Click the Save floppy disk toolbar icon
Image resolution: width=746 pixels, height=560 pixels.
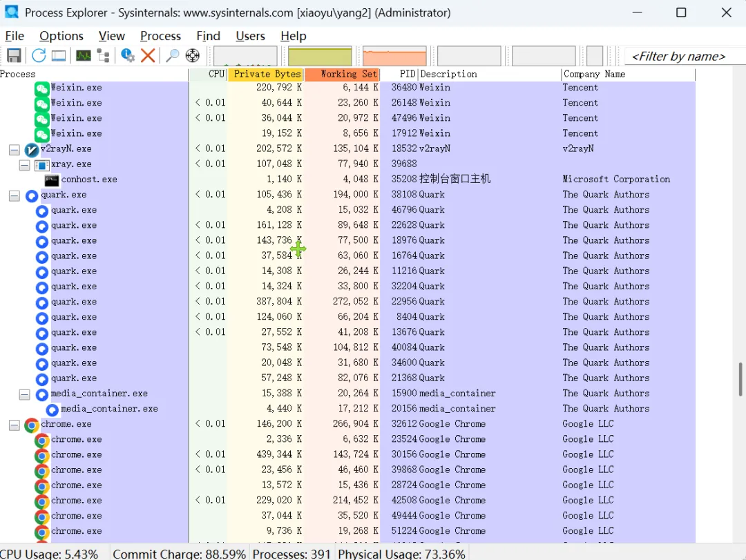pyautogui.click(x=14, y=56)
